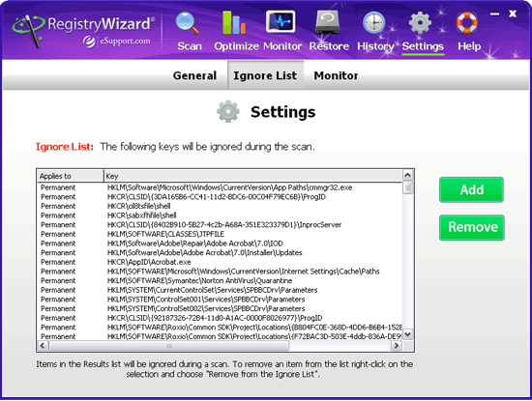Select the Norton AntiVirus Quarantine row
Viewport: 532px width, 401px height.
(x=220, y=280)
